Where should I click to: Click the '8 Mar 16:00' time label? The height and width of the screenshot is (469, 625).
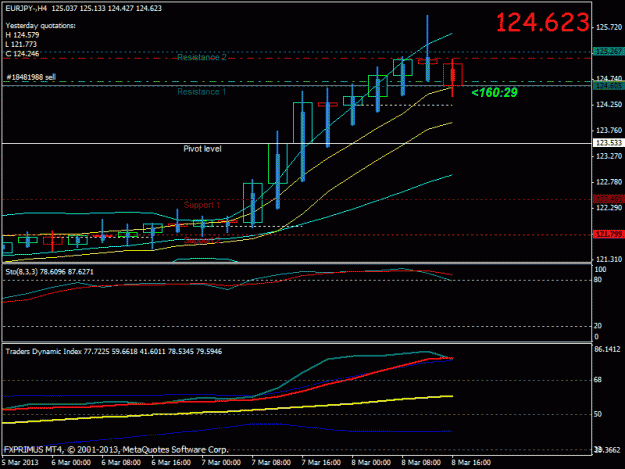click(471, 463)
